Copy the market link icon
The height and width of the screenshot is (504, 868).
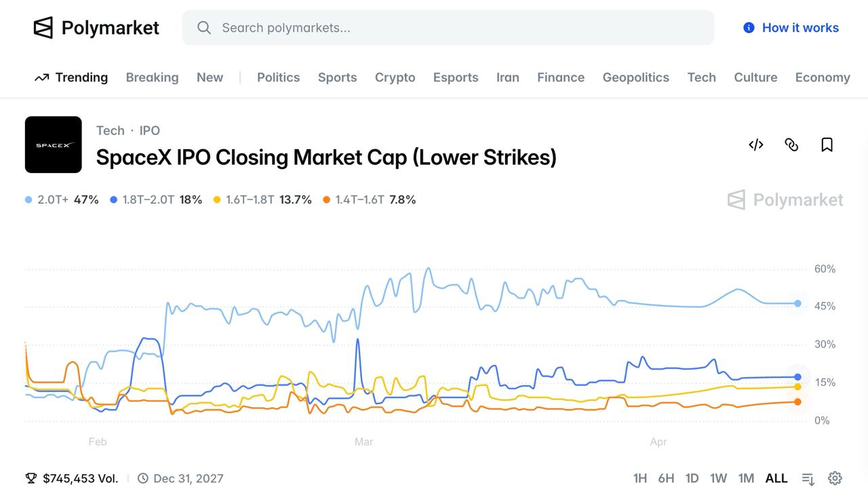pyautogui.click(x=791, y=144)
